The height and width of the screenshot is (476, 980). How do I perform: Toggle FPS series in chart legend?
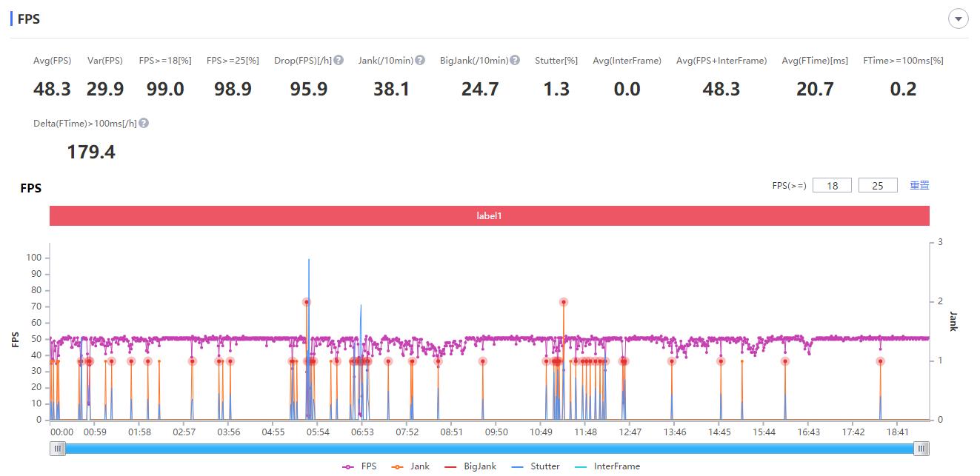pos(359,466)
